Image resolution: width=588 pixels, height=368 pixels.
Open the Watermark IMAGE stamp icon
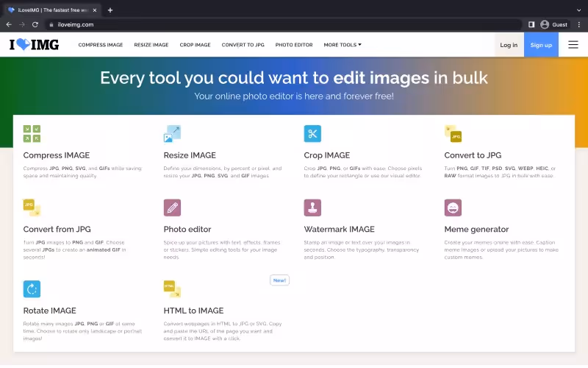pyautogui.click(x=312, y=208)
